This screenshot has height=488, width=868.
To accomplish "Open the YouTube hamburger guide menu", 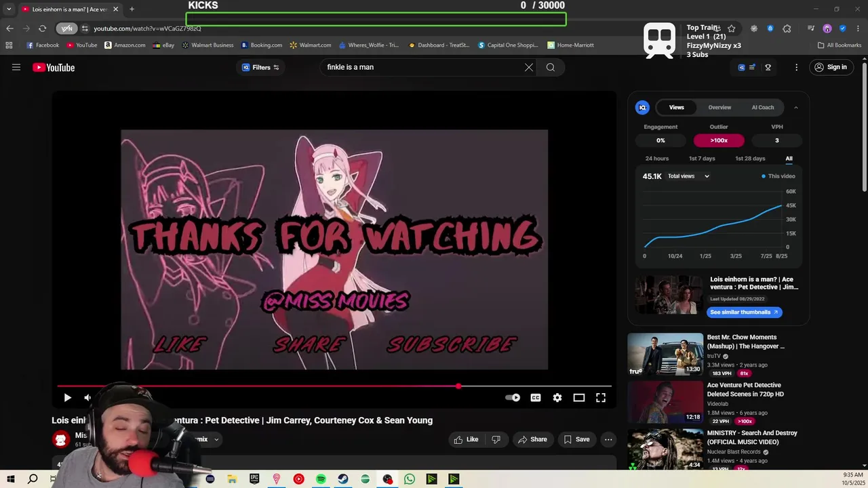I will point(16,67).
